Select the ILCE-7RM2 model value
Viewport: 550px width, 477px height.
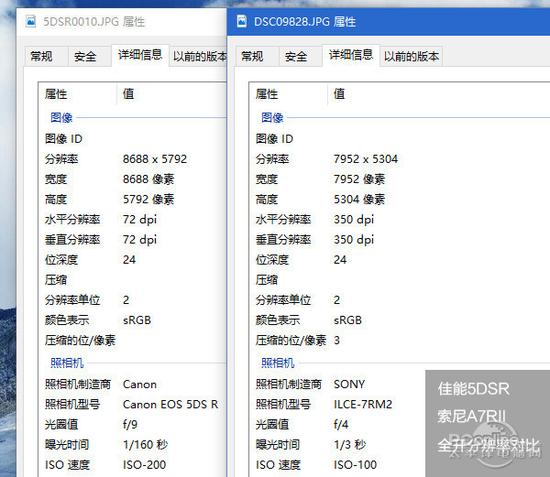click(x=363, y=404)
